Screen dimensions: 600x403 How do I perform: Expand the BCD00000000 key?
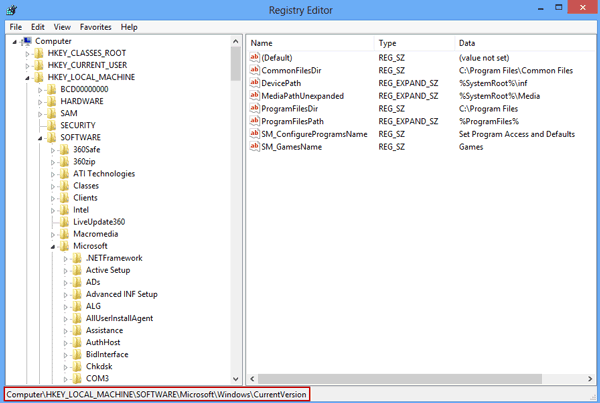(x=40, y=90)
